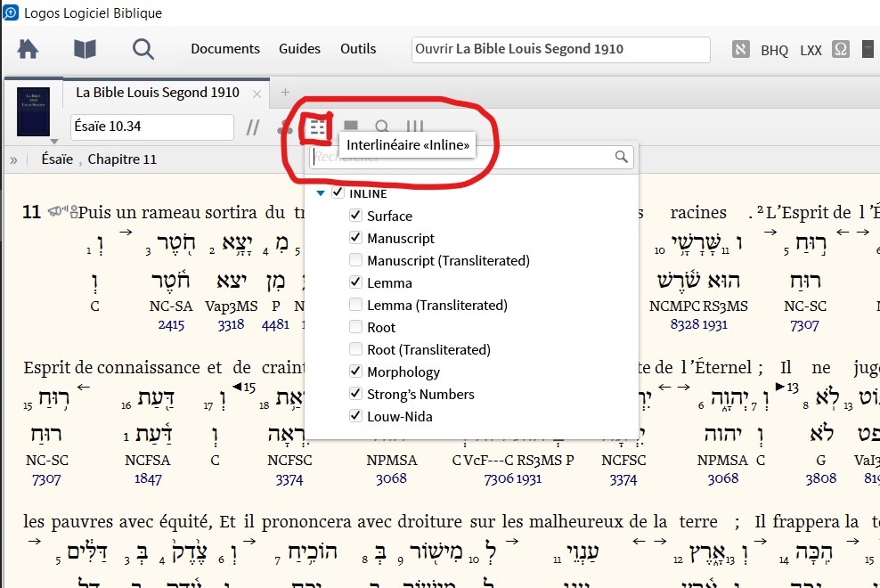Click the magnifier in the Rechercher box

[x=622, y=157]
